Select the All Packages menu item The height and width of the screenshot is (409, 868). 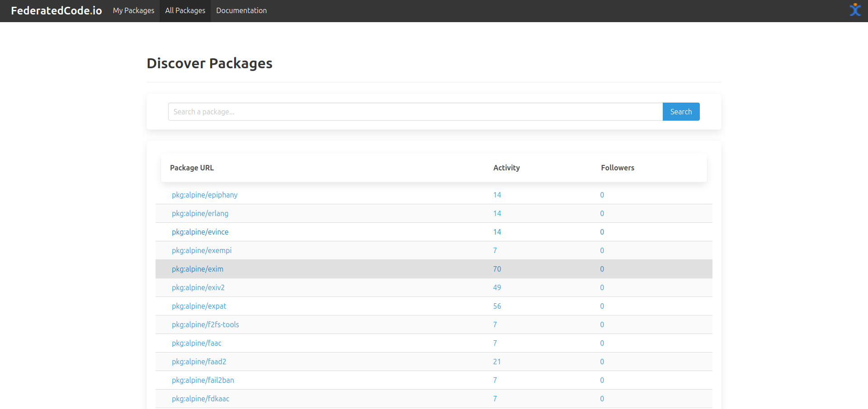click(185, 10)
